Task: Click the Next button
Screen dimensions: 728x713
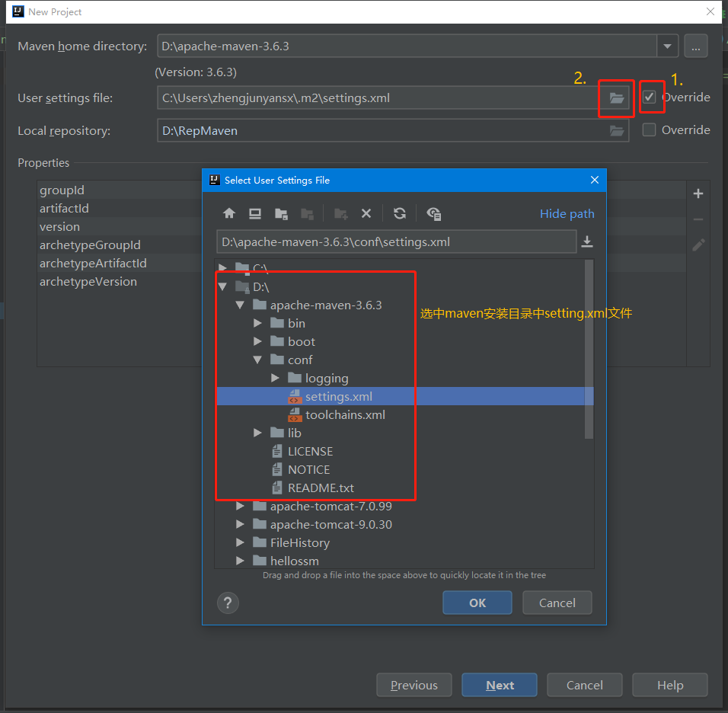Action: click(500, 685)
